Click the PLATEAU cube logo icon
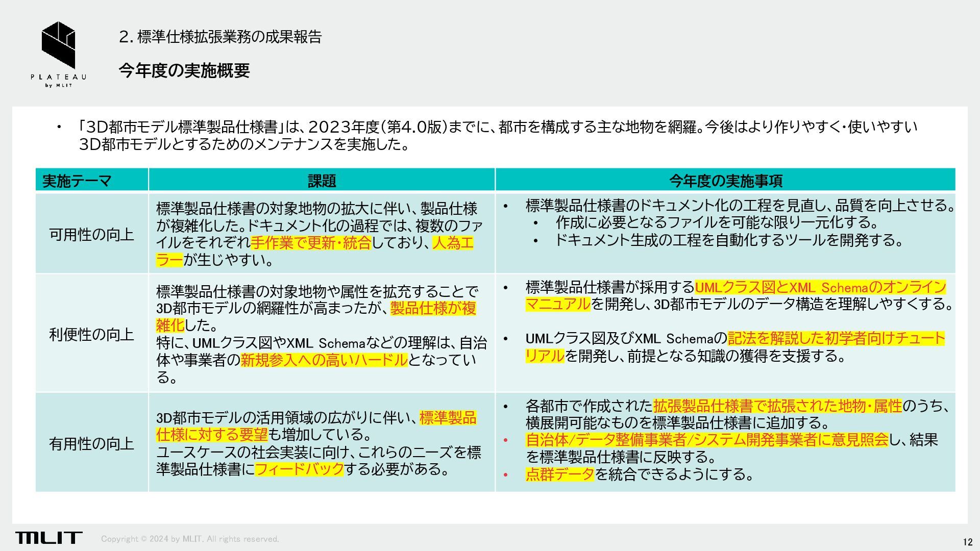Screen dimensions: 980x551 [x=58, y=44]
